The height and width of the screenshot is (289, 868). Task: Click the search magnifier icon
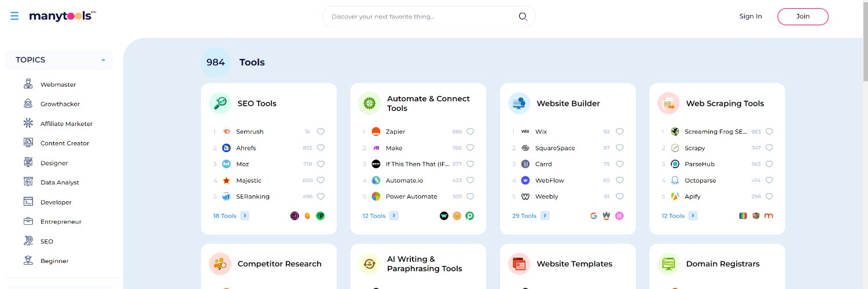click(523, 16)
